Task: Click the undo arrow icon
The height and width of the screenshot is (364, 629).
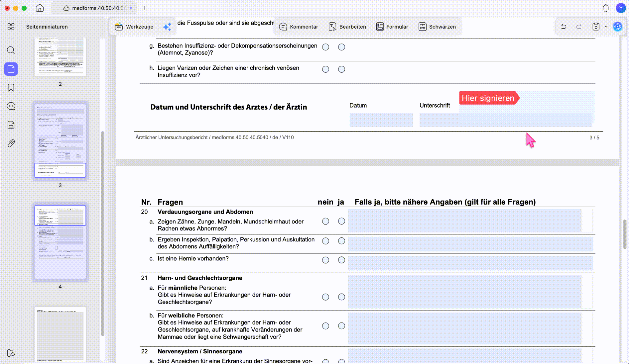Action: click(564, 27)
